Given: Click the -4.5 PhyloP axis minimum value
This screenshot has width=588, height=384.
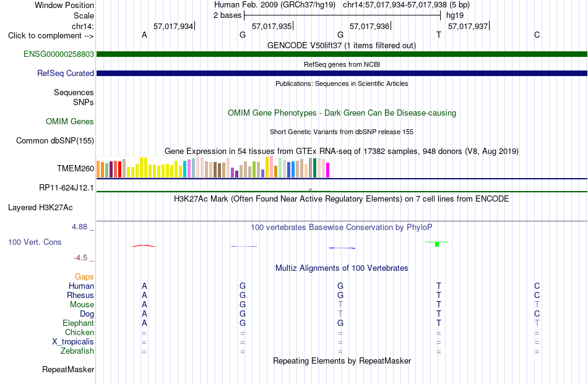Looking at the screenshot, I should pos(80,257).
